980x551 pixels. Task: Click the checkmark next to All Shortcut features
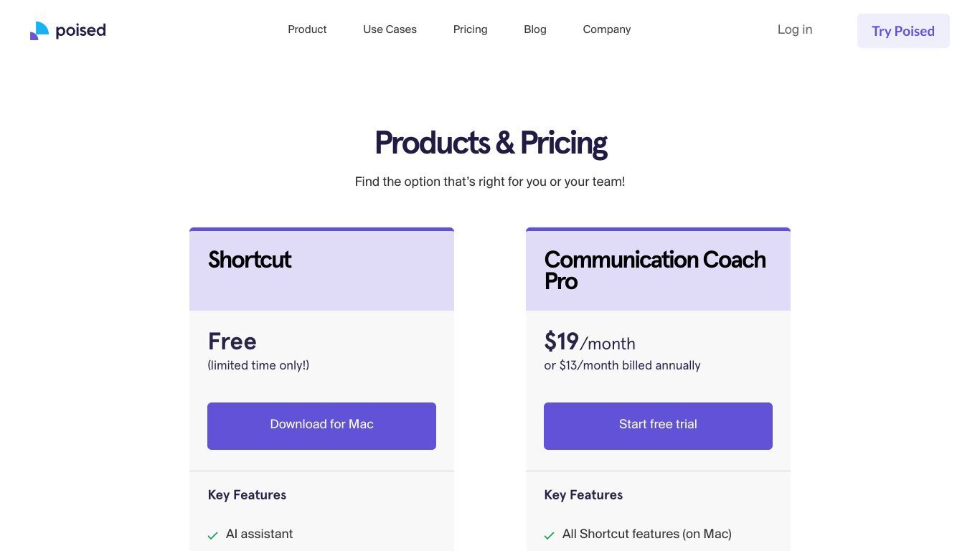click(549, 535)
